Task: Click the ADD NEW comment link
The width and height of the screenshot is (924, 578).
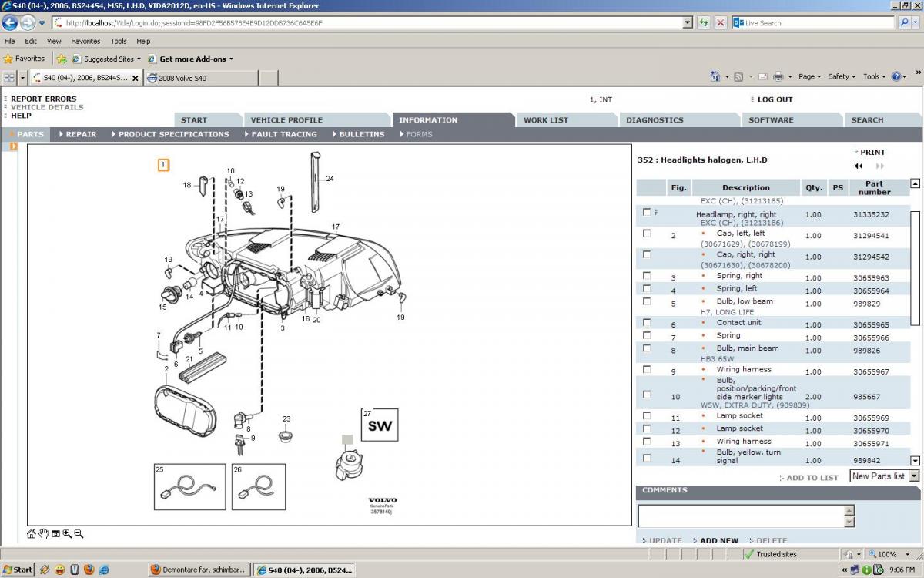Action: pyautogui.click(x=718, y=540)
